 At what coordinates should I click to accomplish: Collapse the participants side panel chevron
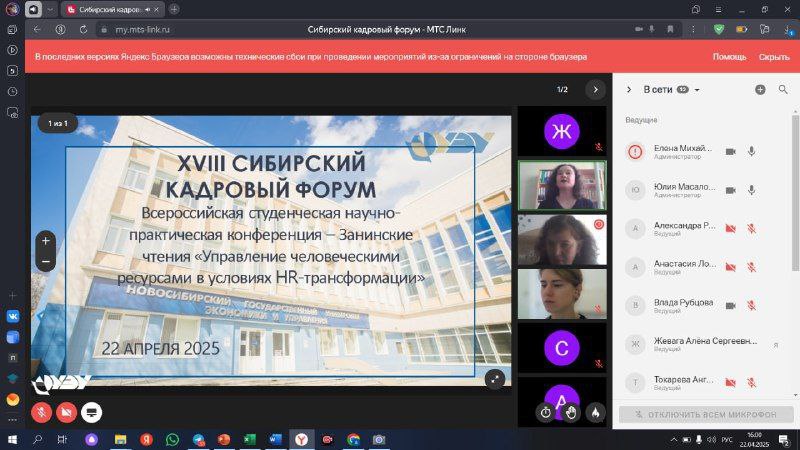(x=629, y=90)
